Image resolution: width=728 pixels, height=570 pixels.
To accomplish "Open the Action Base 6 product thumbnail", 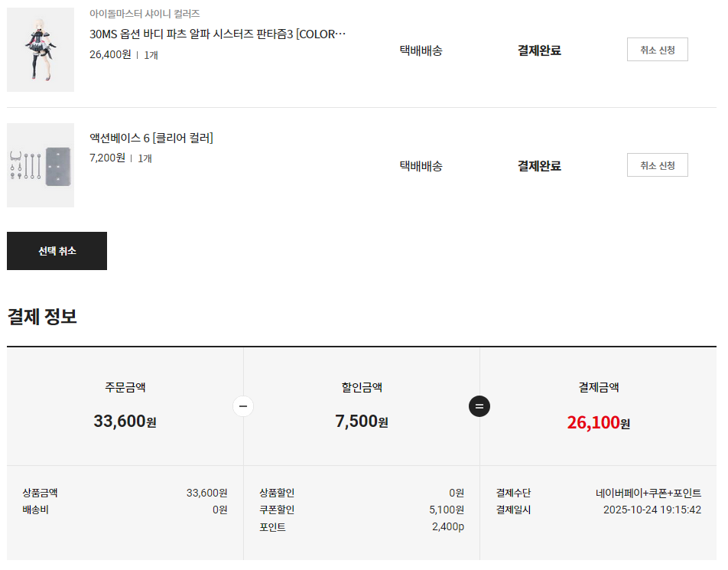I will [x=41, y=165].
